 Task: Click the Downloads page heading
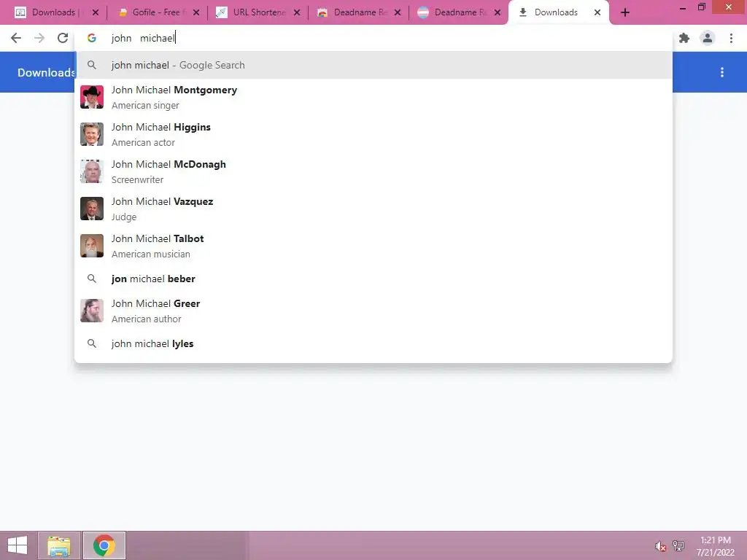click(x=46, y=72)
